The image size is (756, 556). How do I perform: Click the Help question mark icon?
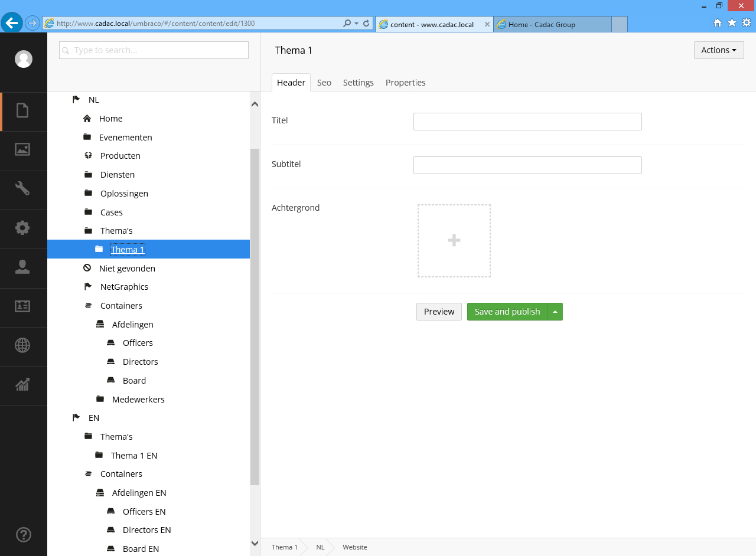(x=23, y=535)
